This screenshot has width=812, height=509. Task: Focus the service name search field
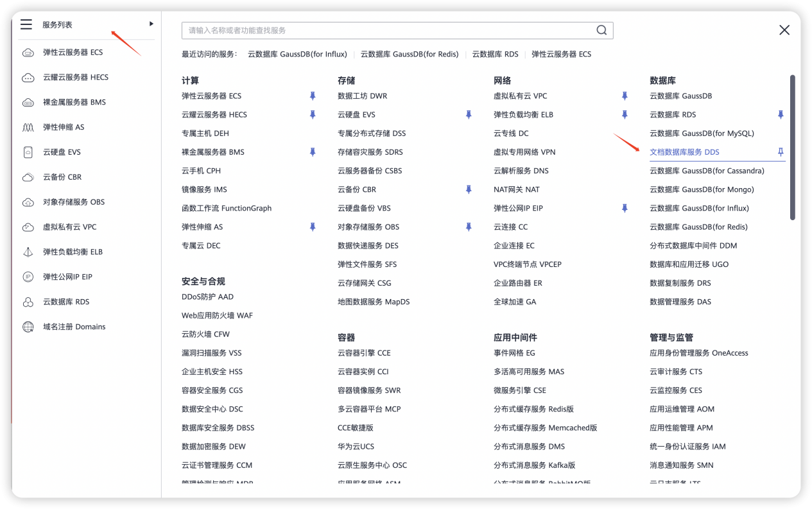(397, 30)
